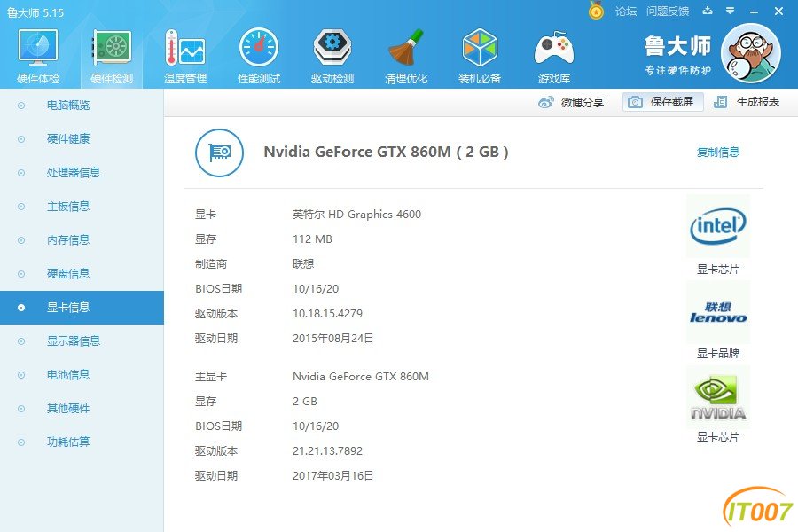This screenshot has width=798, height=532.
Task: Open 清理优化 cleanup optimization
Action: tap(405, 56)
